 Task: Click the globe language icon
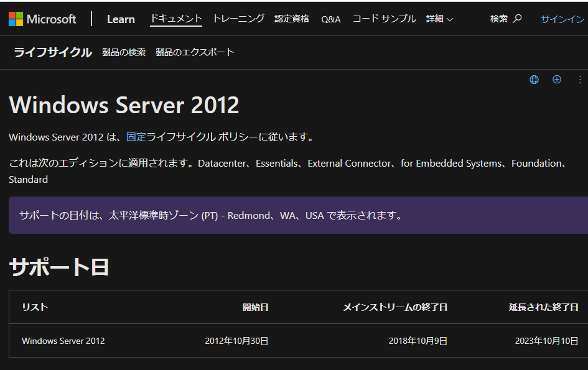(534, 80)
